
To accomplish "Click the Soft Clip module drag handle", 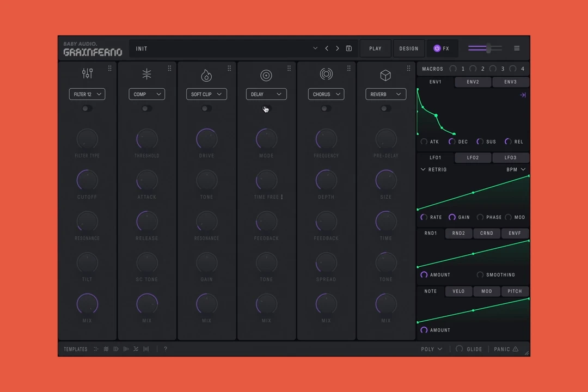I will click(229, 68).
